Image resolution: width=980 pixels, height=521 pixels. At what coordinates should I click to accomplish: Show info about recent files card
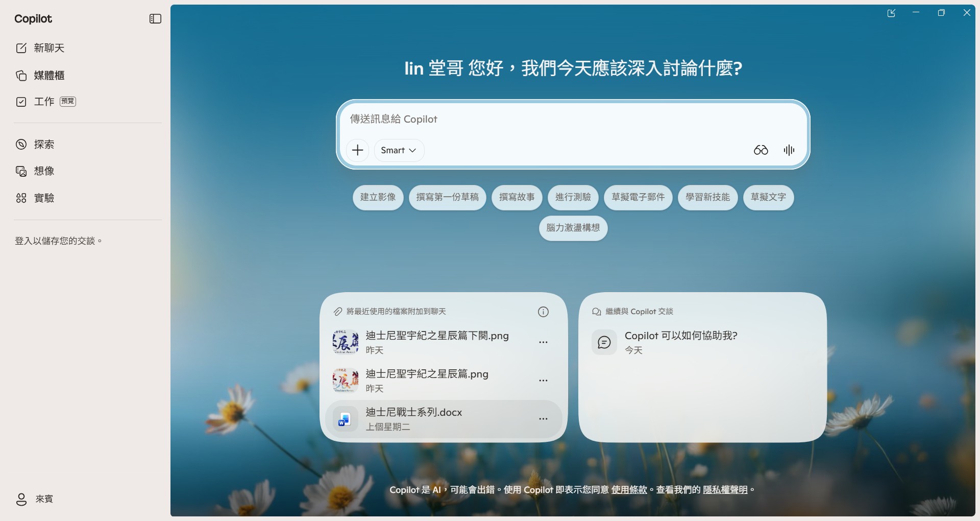pyautogui.click(x=543, y=312)
